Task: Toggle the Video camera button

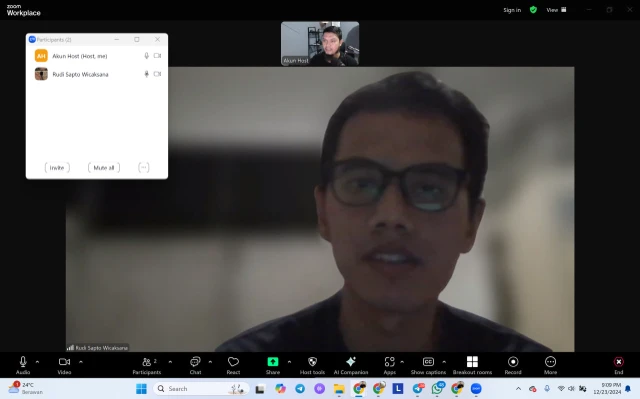Action: [64, 365]
